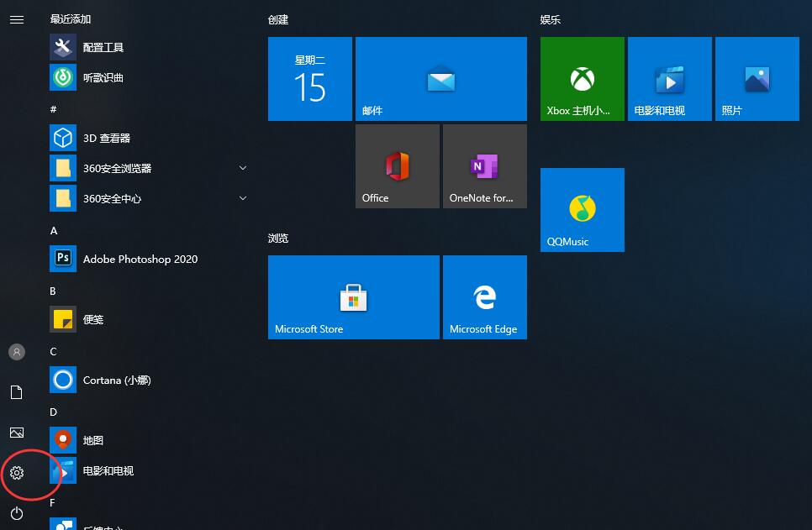Open the 邮件 Mail tile
The width and height of the screenshot is (812, 530).
coord(440,79)
